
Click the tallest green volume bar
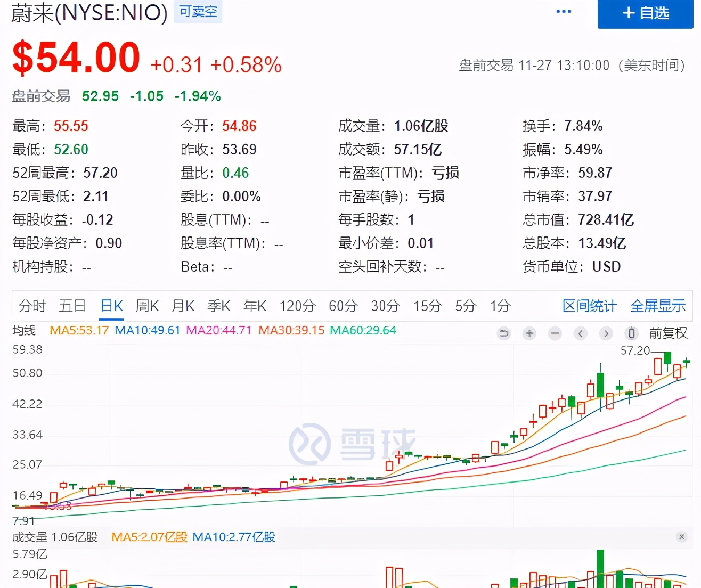[600, 569]
